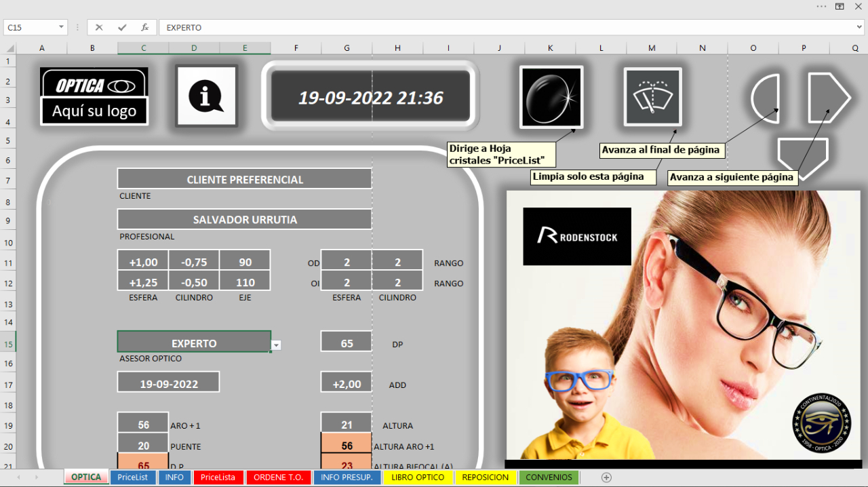Click the half-circle end-of-page shape
This screenshot has height=487, width=868.
point(766,98)
